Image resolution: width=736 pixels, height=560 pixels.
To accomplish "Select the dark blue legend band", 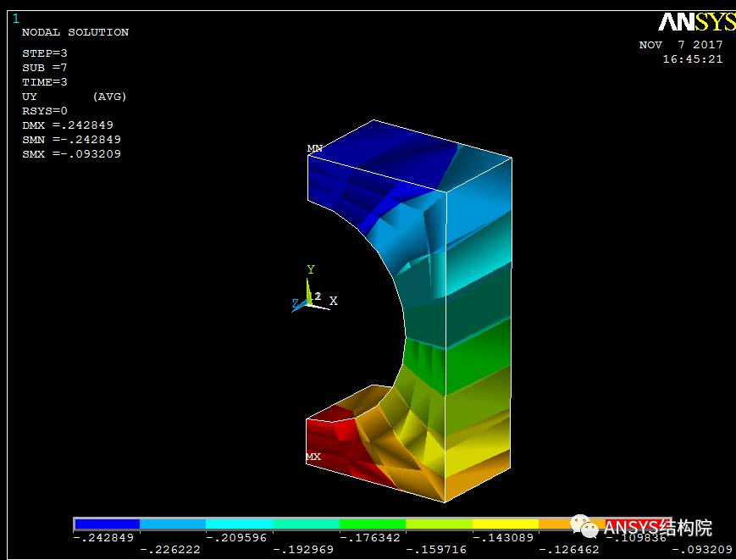I will tap(107, 524).
